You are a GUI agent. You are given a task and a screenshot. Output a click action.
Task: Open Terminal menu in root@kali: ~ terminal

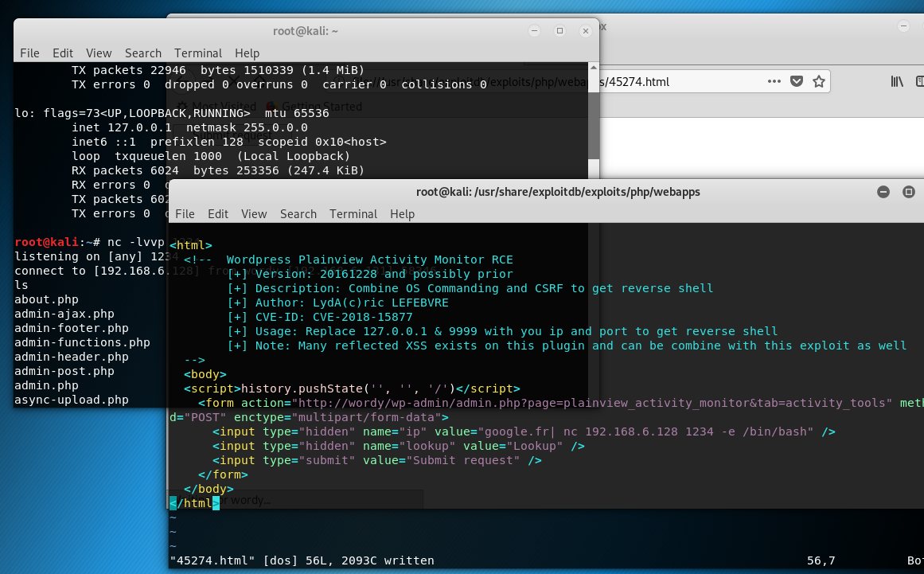tap(198, 53)
